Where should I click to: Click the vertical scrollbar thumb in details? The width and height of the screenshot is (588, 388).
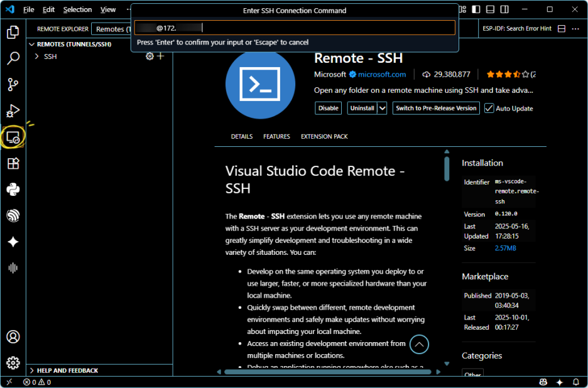tap(447, 169)
